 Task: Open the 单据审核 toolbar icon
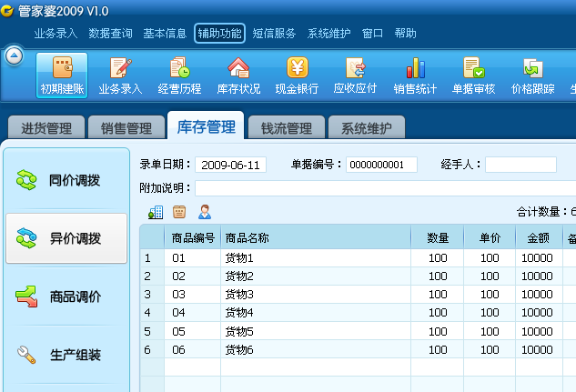[473, 75]
